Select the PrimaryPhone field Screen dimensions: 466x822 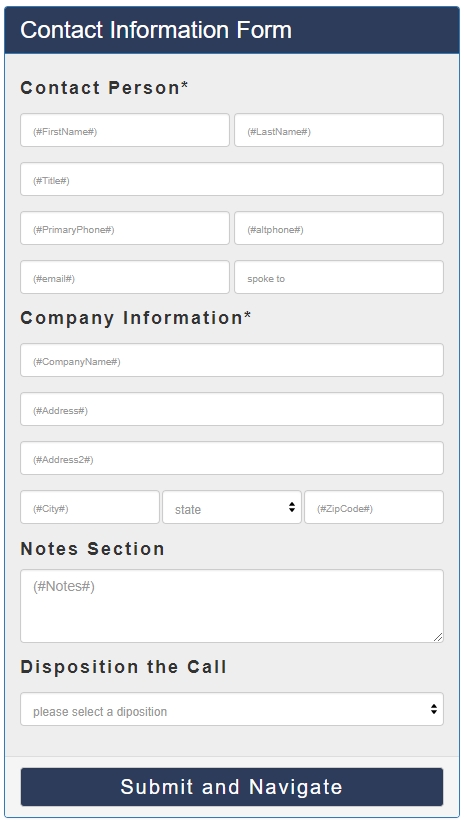coord(125,228)
